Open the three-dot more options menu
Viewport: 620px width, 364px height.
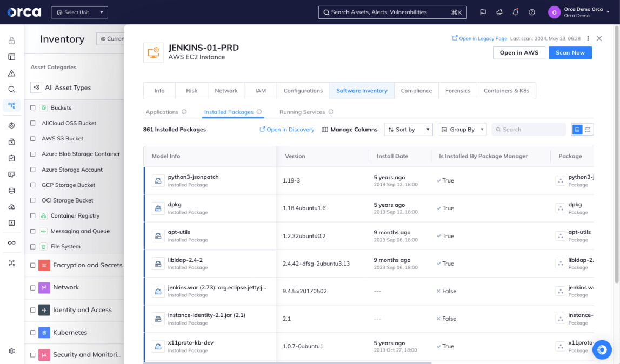[588, 38]
